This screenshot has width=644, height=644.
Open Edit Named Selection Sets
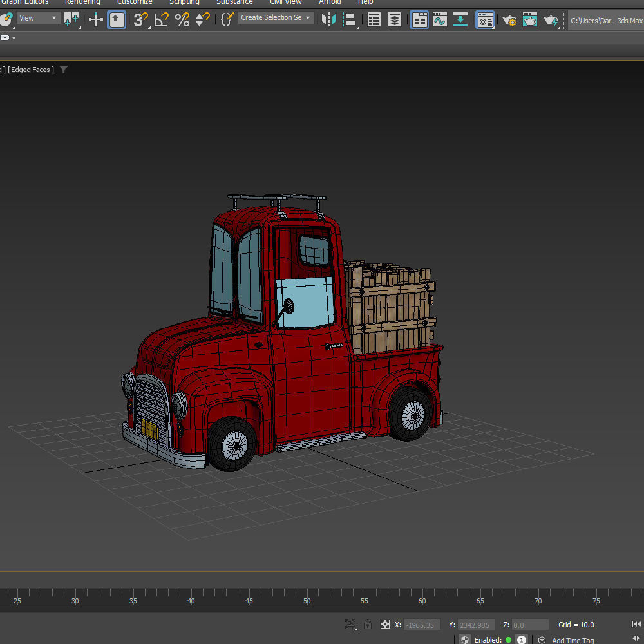[227, 19]
